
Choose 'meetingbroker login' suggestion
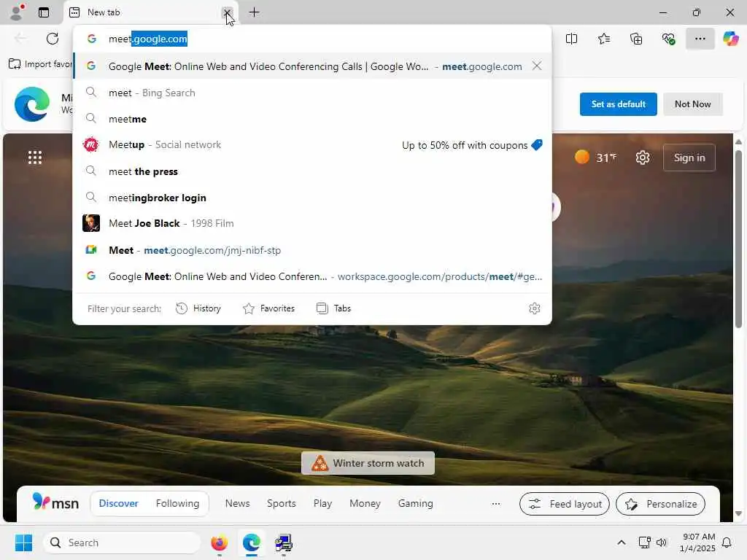[312, 198]
